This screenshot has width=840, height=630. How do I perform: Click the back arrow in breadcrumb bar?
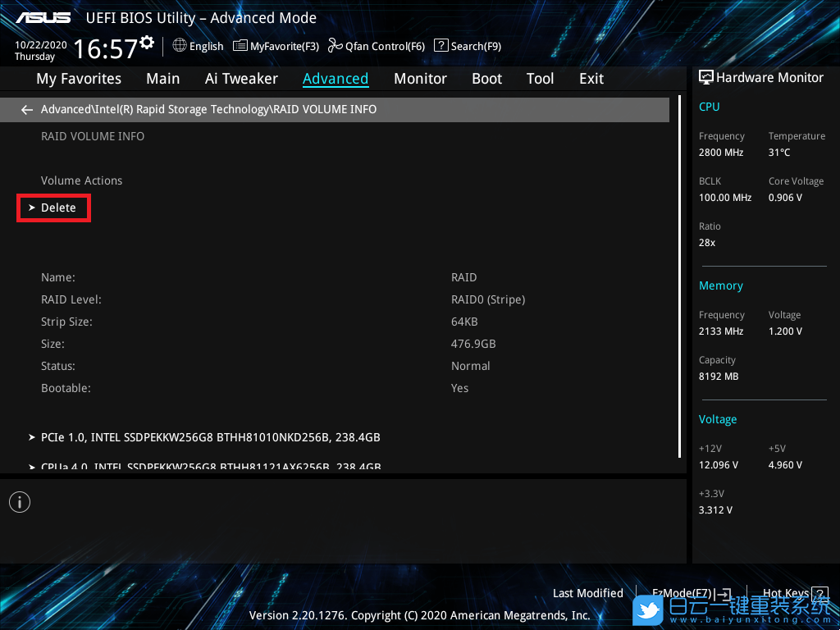27,109
